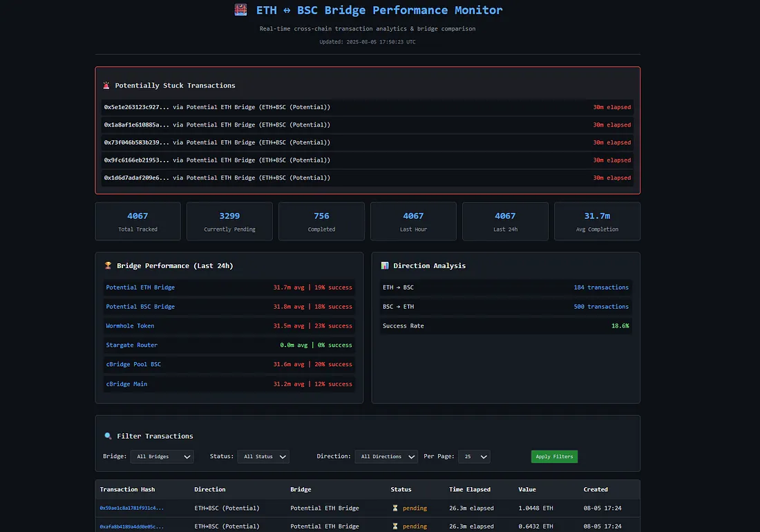Open transaction hash 0xafa8b4189a4dd0e05c link
This screenshot has height=532, width=760.
(x=131, y=526)
